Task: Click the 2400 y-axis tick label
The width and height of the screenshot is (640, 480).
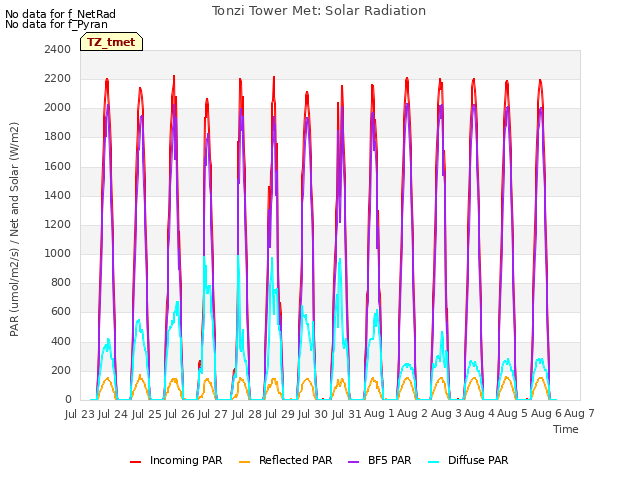Action: tap(58, 50)
